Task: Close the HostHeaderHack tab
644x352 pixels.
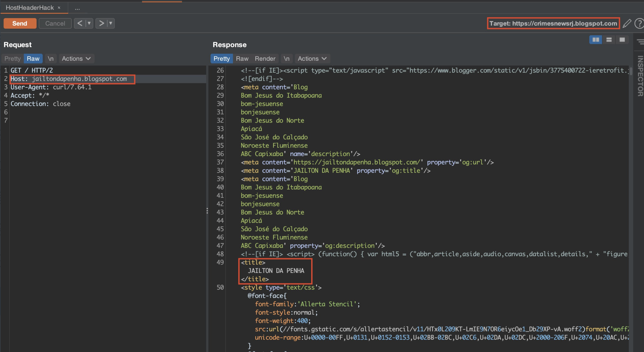Action: tap(59, 8)
